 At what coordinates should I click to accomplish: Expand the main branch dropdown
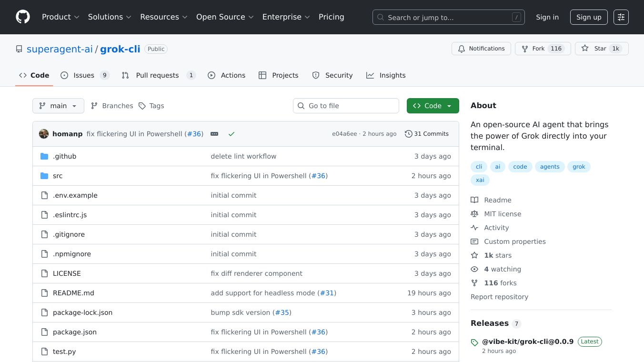58,106
